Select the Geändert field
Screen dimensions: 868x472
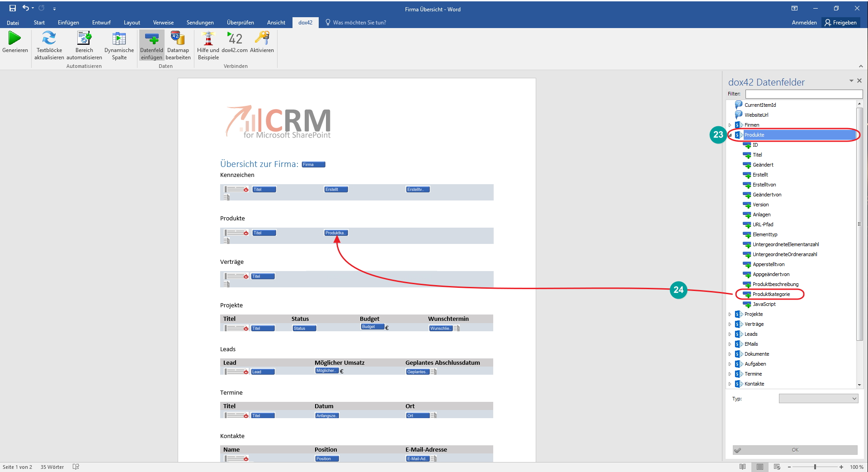(x=763, y=165)
